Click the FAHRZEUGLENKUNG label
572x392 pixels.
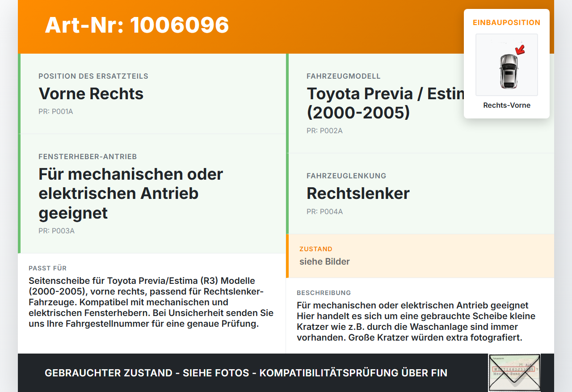pos(346,176)
